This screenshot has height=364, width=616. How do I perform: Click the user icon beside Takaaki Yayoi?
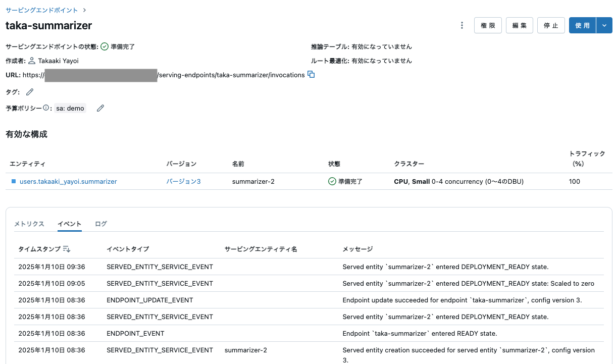[32, 61]
